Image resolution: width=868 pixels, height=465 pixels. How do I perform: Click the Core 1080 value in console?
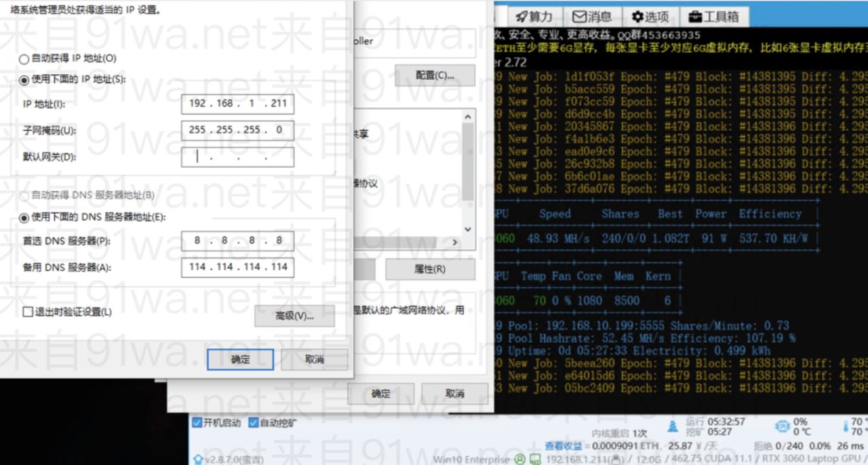[589, 301]
